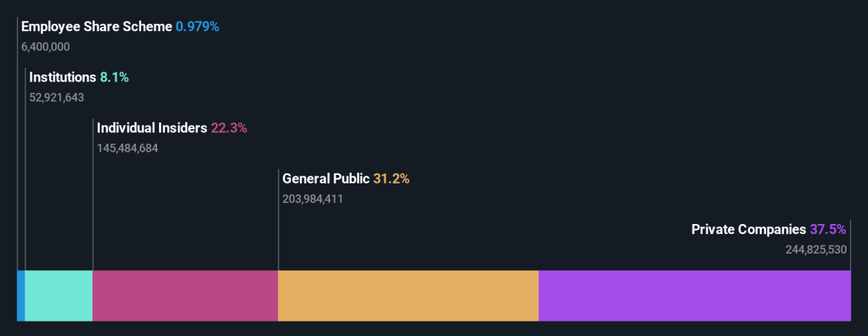Select the 31.2% percentage value
The image size is (868, 336).
click(391, 178)
